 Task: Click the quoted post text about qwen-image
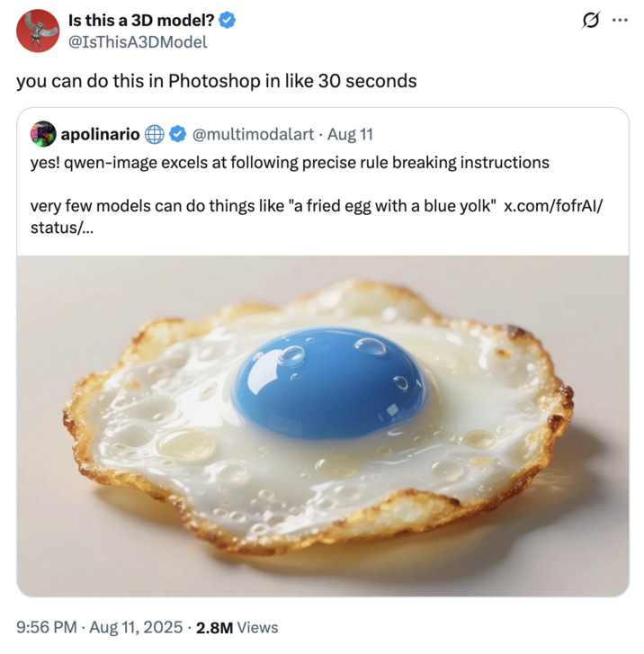pos(289,163)
